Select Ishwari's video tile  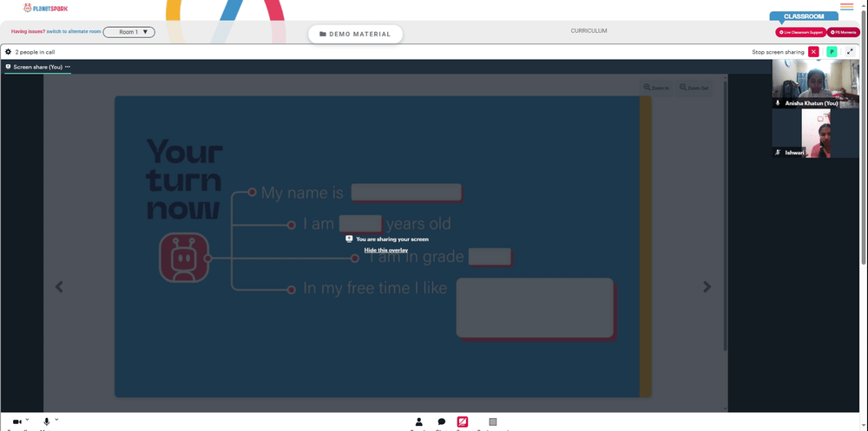815,134
